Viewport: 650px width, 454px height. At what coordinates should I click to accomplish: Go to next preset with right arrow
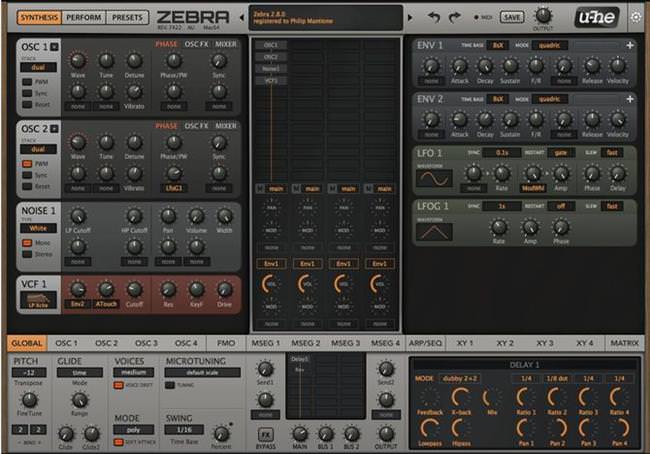click(x=410, y=17)
